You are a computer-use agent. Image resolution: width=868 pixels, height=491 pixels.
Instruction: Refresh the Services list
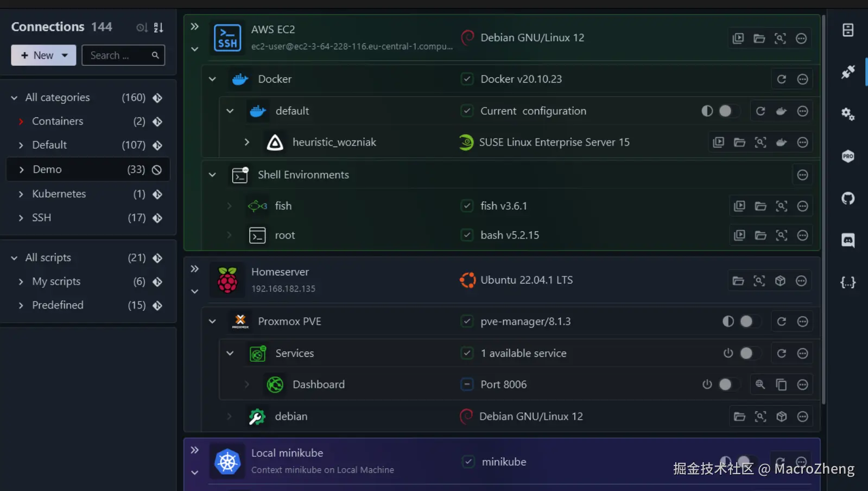782,354
